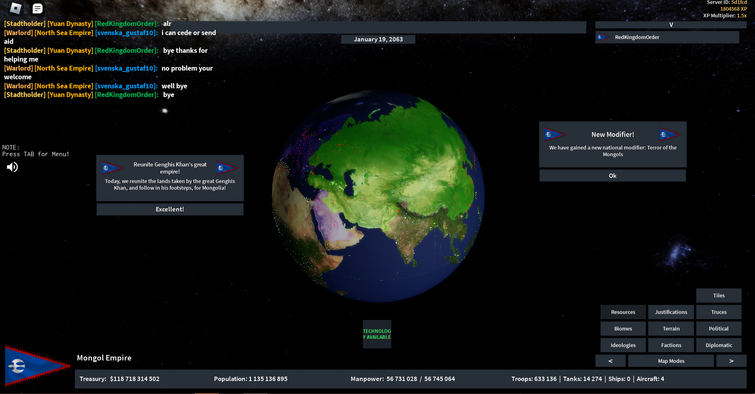Click RedKingdomOrder player flag icon

coord(603,37)
